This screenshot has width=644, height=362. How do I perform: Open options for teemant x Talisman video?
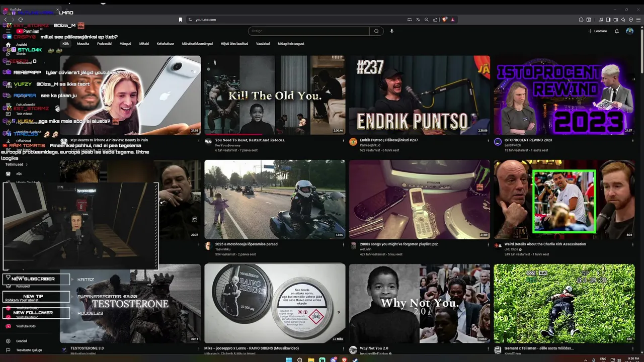click(x=632, y=348)
